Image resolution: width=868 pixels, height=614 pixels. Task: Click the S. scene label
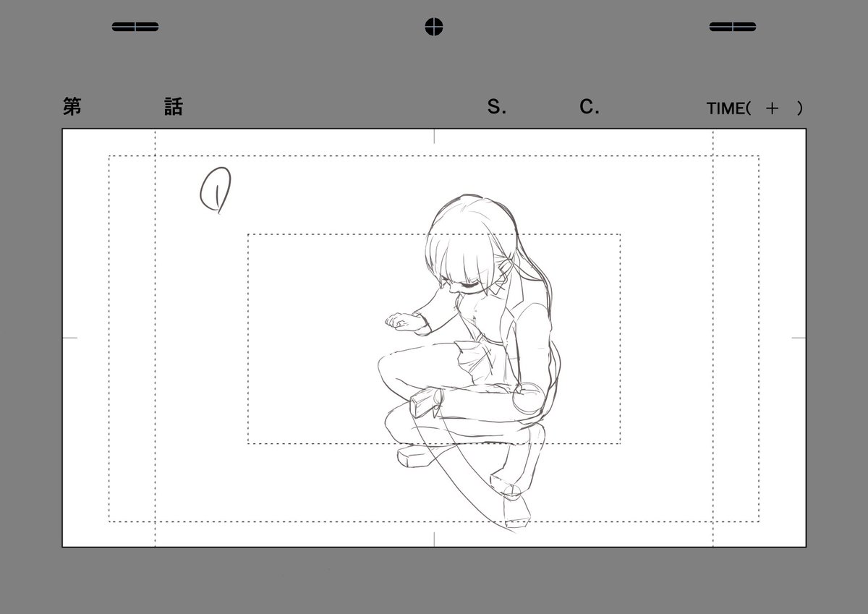[x=496, y=108]
